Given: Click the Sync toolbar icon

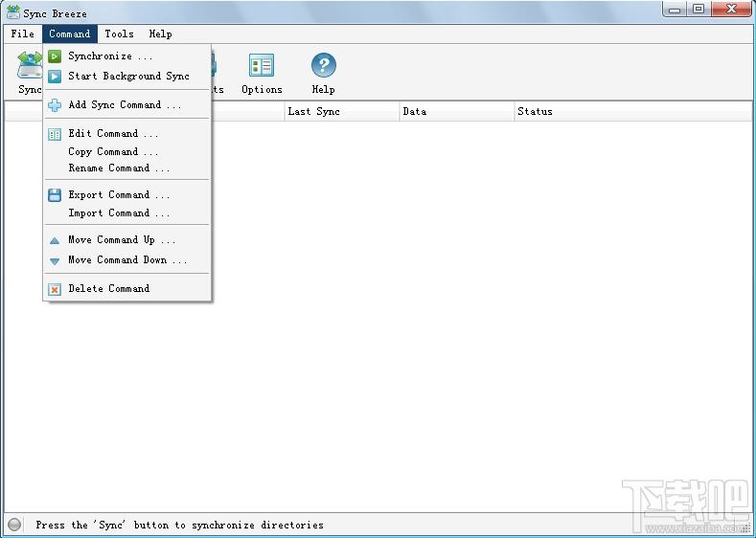Looking at the screenshot, I should tap(30, 66).
